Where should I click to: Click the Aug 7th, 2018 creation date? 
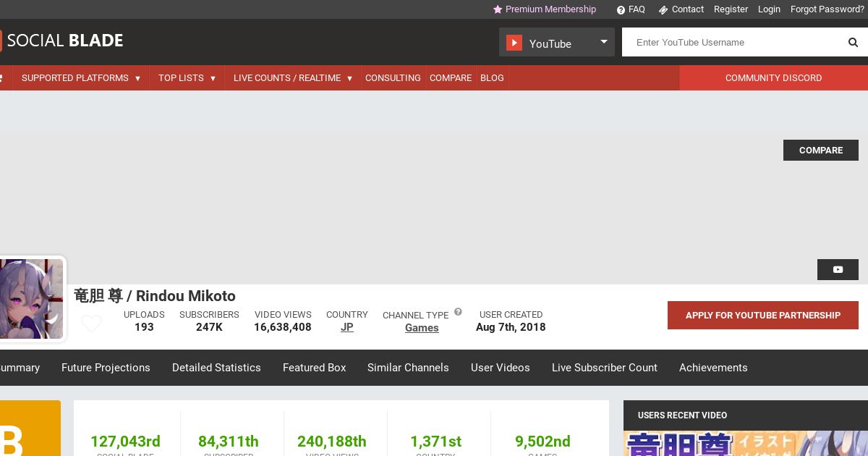(x=511, y=327)
